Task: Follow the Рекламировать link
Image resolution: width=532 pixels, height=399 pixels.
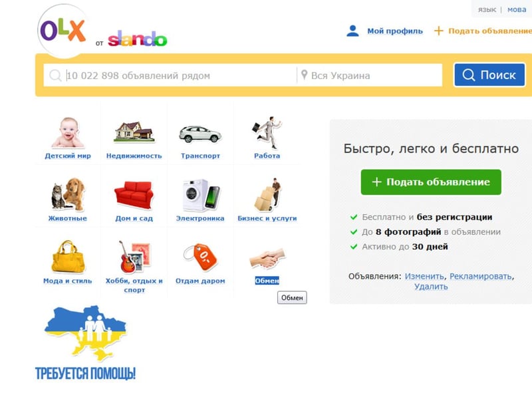Action: (x=480, y=277)
